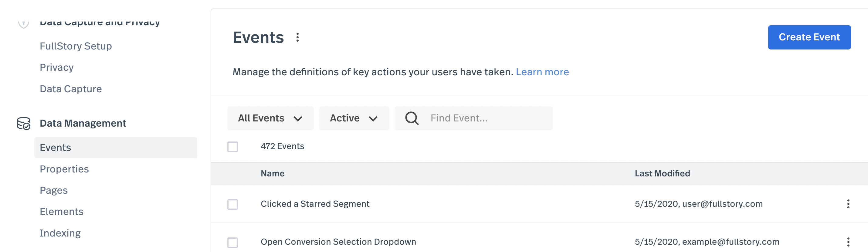This screenshot has height=252, width=868.
Task: Open options for Clicked a Starred Segment
Action: [x=848, y=204]
